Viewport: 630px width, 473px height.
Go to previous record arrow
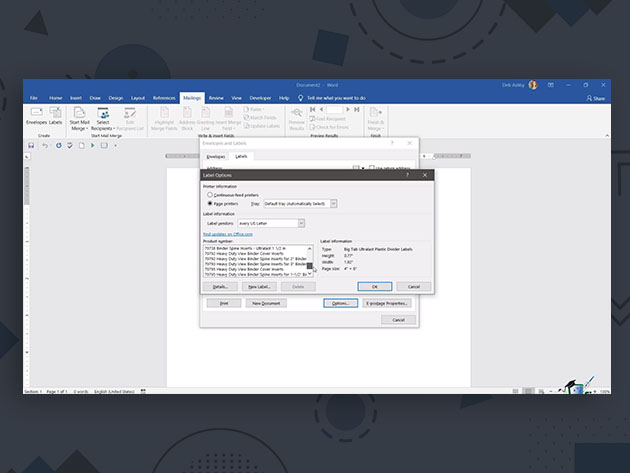pos(321,109)
